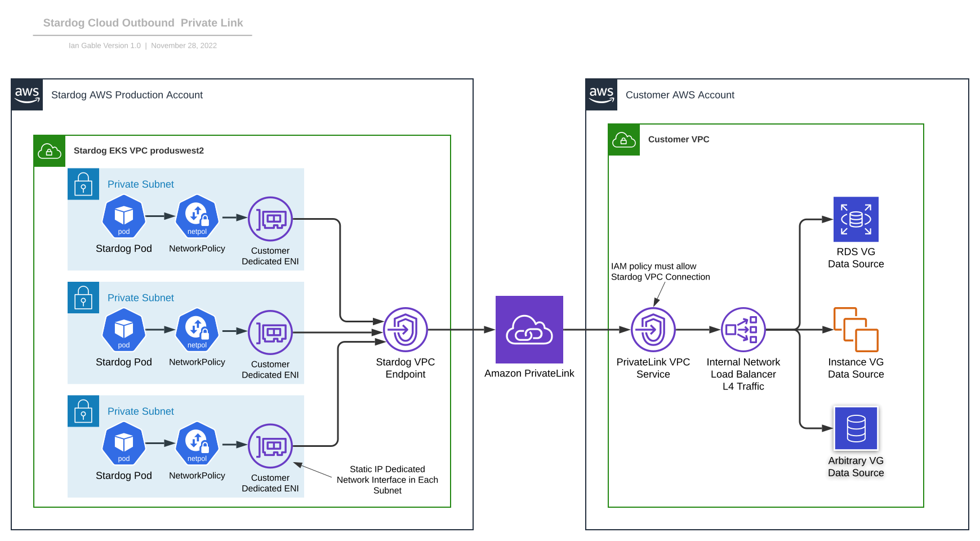Image resolution: width=980 pixels, height=541 pixels.
Task: Select the Internal Network Load Balancer icon
Action: click(x=743, y=330)
